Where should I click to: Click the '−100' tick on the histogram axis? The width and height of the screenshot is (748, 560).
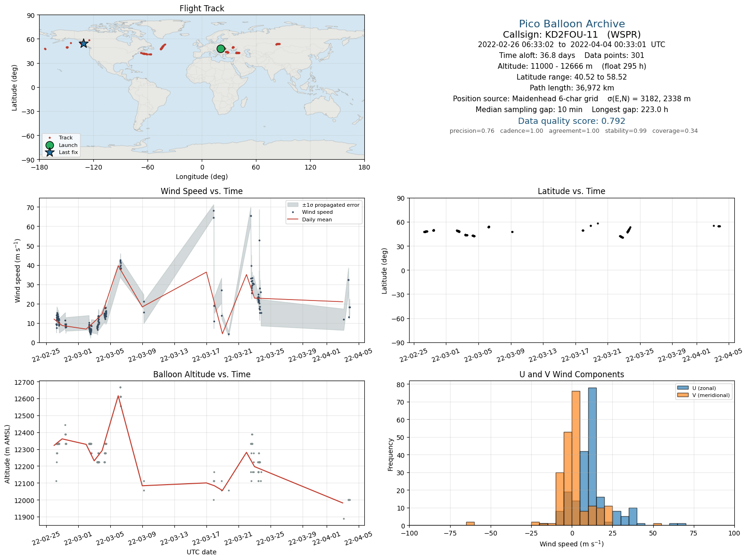(409, 533)
